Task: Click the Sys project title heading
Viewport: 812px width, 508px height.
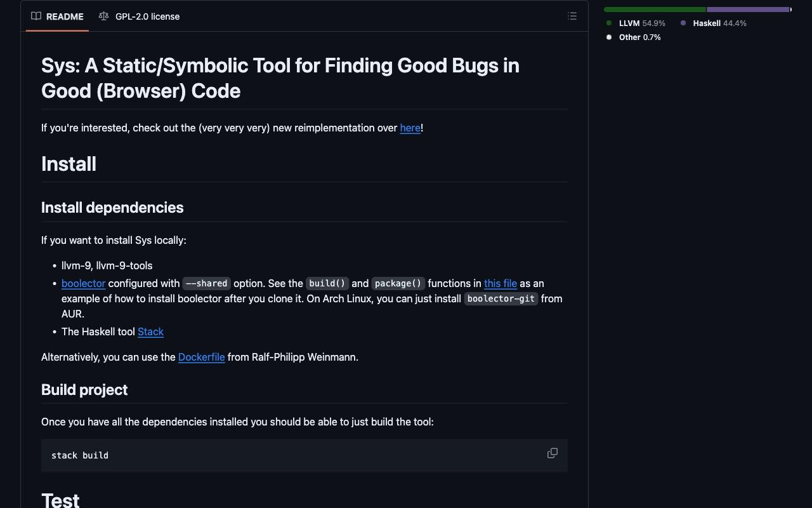Action: pos(280,78)
